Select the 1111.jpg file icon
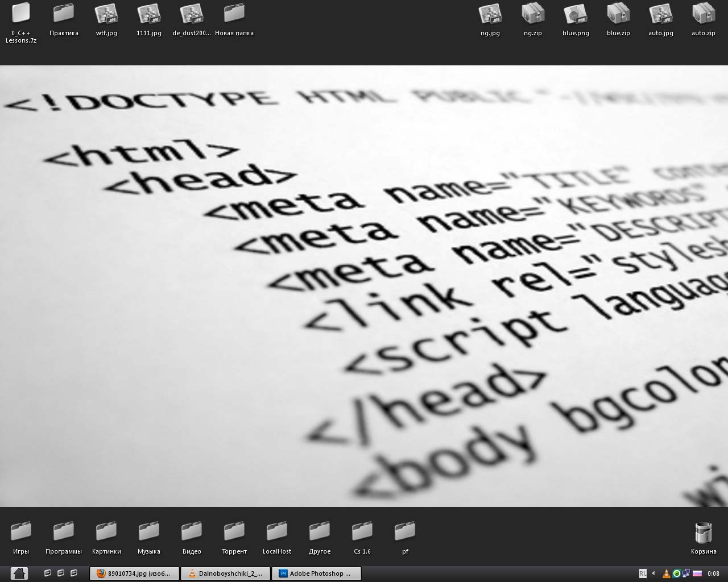Image resolution: width=728 pixels, height=582 pixels. 149,13
